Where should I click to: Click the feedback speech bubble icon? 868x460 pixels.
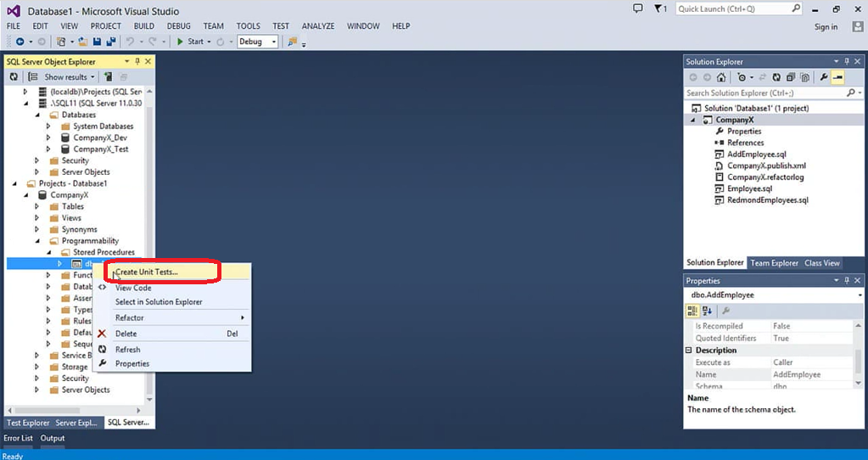click(x=638, y=8)
